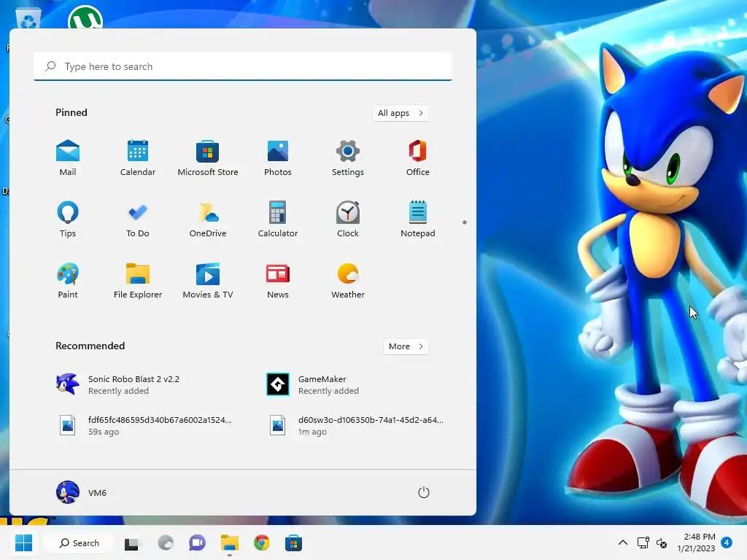Open the Paint app
Viewport: 747px width, 560px height.
click(x=68, y=281)
